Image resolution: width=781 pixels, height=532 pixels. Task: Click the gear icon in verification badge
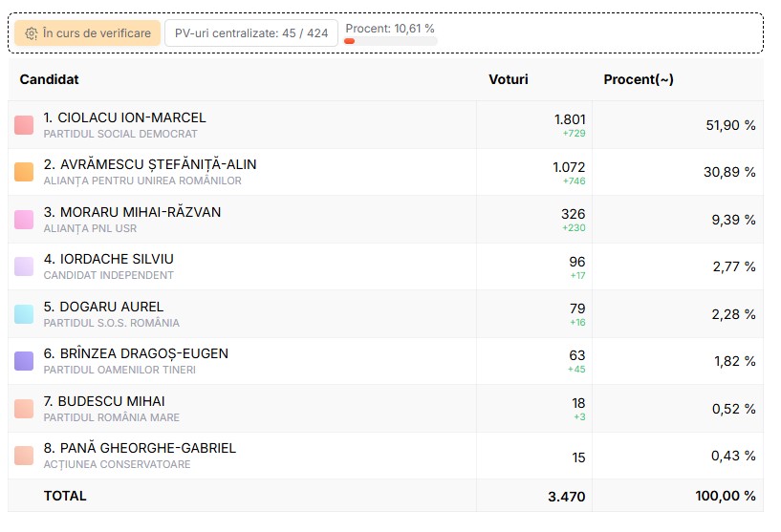pyautogui.click(x=32, y=33)
